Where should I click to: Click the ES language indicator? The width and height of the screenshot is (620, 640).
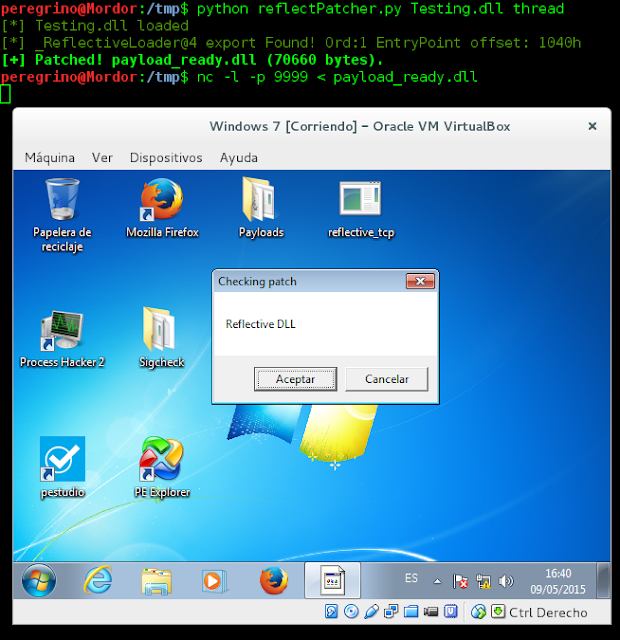point(411,578)
